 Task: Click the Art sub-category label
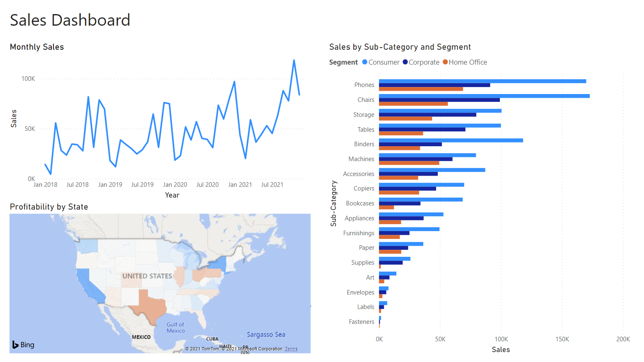click(370, 278)
